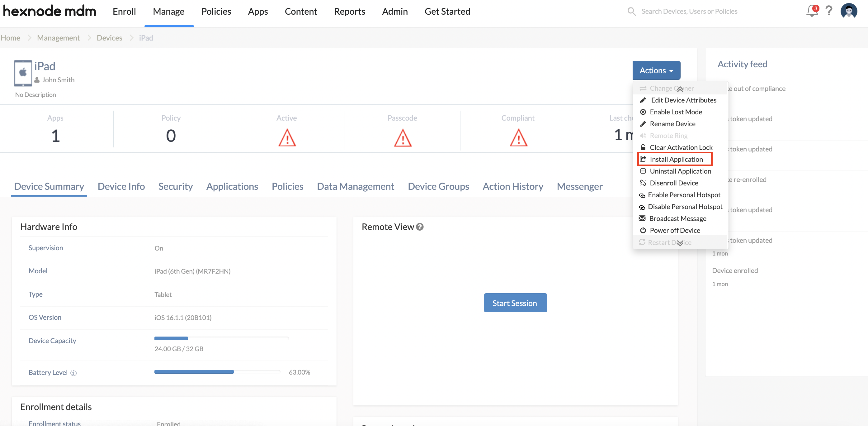Open the Action History tab
868x426 pixels.
(513, 186)
